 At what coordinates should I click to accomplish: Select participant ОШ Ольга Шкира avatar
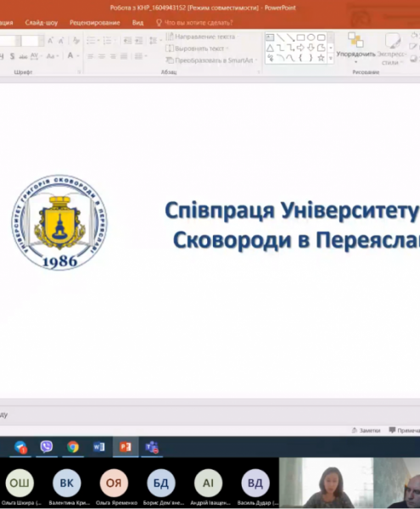click(x=20, y=483)
